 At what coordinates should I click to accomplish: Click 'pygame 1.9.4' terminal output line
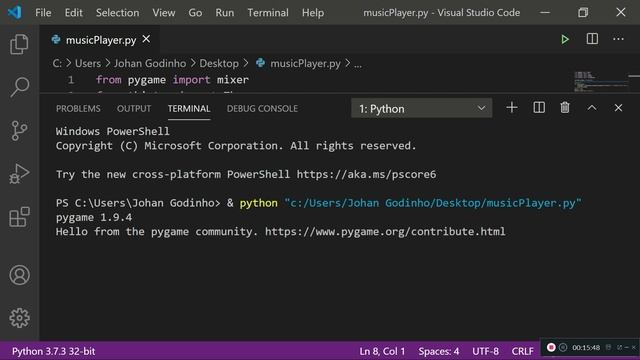(94, 217)
